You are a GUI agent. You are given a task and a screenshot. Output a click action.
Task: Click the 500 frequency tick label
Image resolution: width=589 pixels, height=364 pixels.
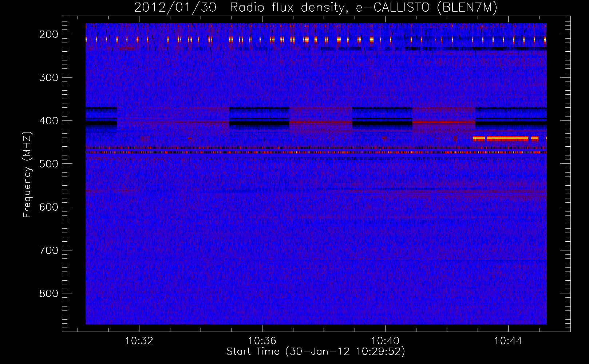point(49,164)
